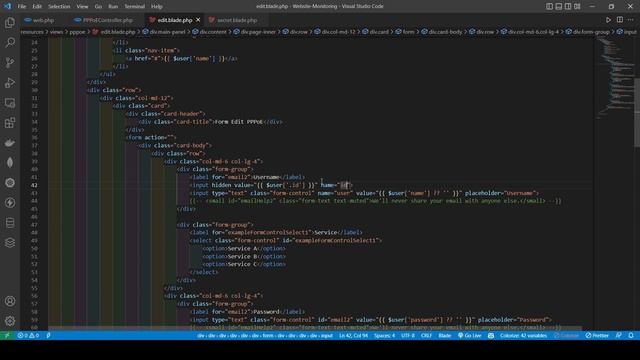Open the View menu

coord(82,7)
